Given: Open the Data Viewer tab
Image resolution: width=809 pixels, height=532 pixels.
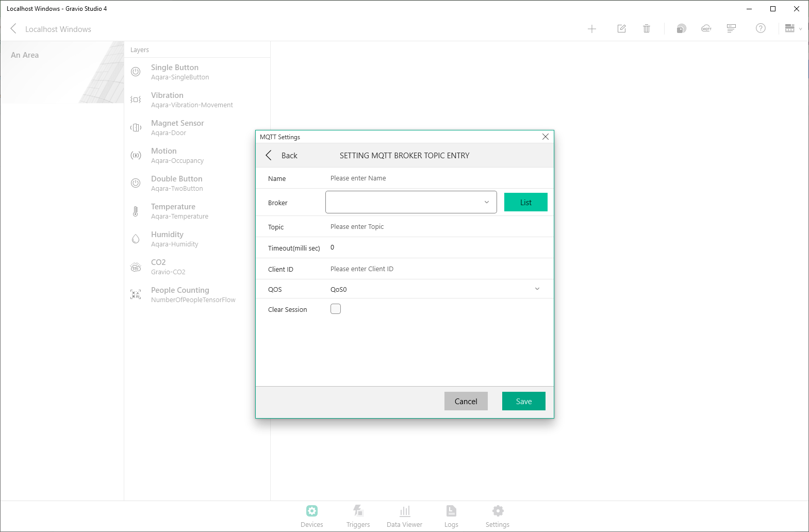Looking at the screenshot, I should tap(405, 516).
